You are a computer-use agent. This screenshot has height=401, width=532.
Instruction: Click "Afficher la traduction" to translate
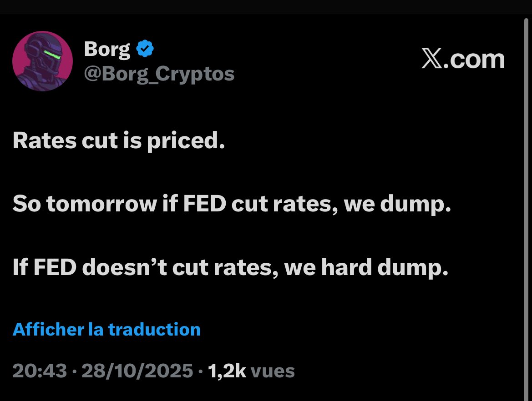[x=106, y=329]
